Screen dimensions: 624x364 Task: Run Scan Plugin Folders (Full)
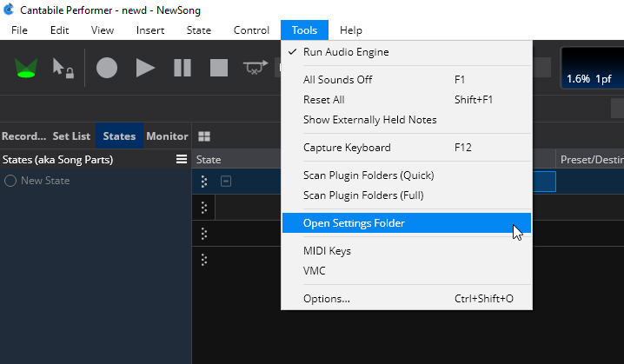[407, 195]
